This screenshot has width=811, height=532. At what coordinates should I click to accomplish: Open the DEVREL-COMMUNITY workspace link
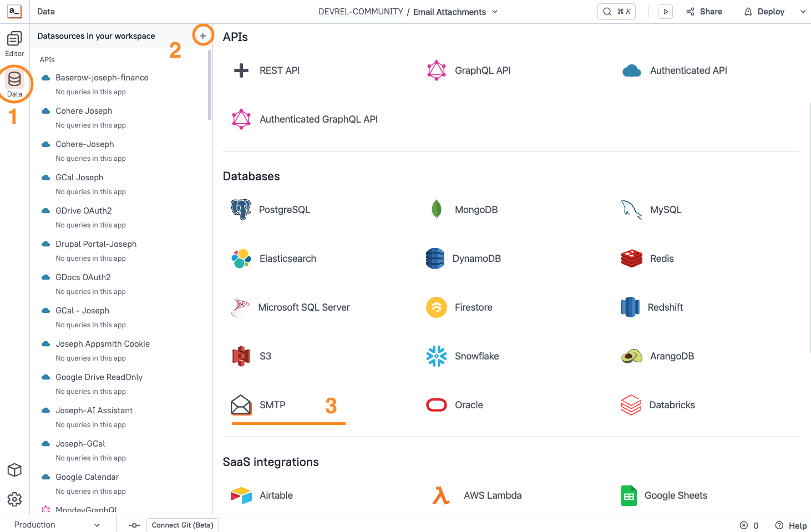click(361, 12)
